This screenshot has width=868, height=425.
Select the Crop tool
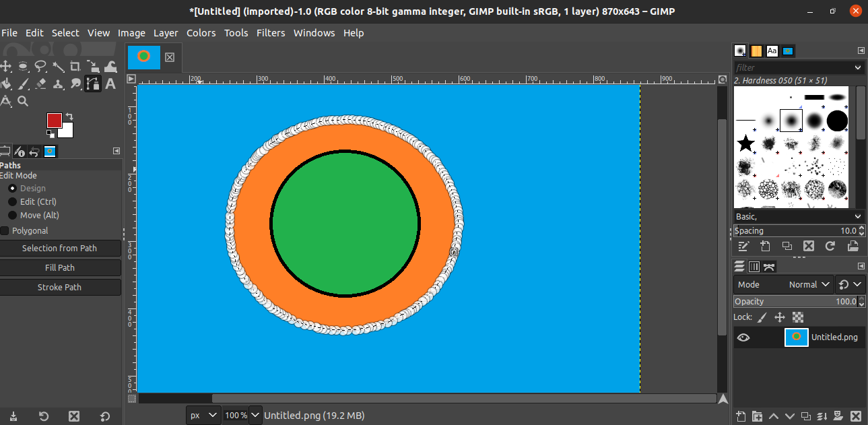coord(75,66)
